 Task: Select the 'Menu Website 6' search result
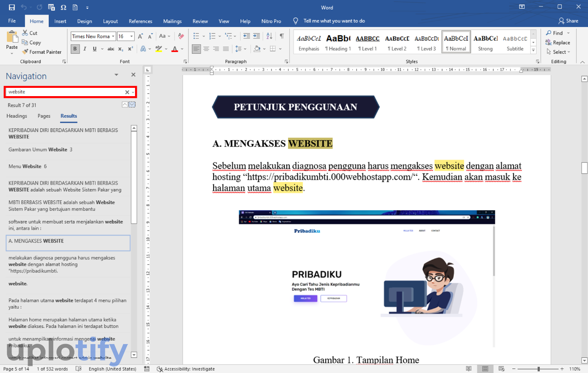[x=68, y=166]
